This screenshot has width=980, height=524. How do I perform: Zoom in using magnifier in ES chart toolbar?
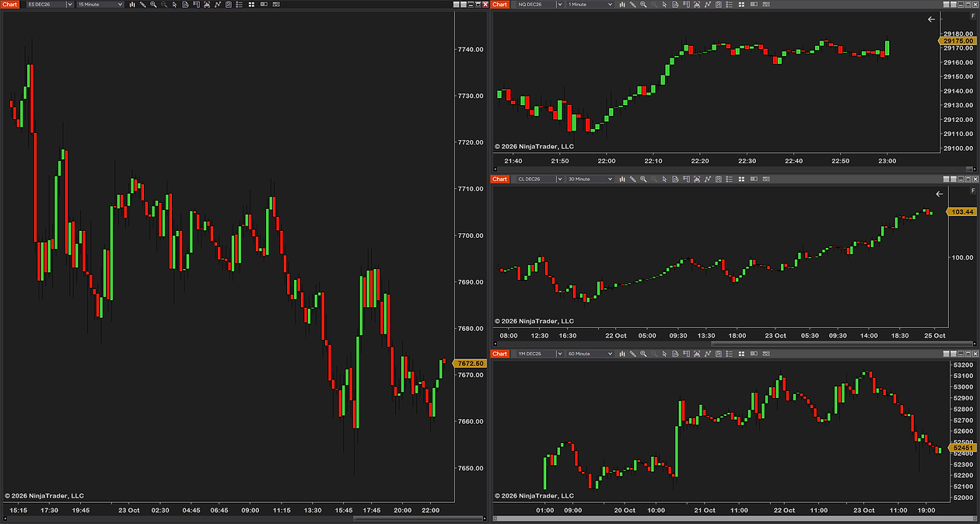tap(153, 5)
